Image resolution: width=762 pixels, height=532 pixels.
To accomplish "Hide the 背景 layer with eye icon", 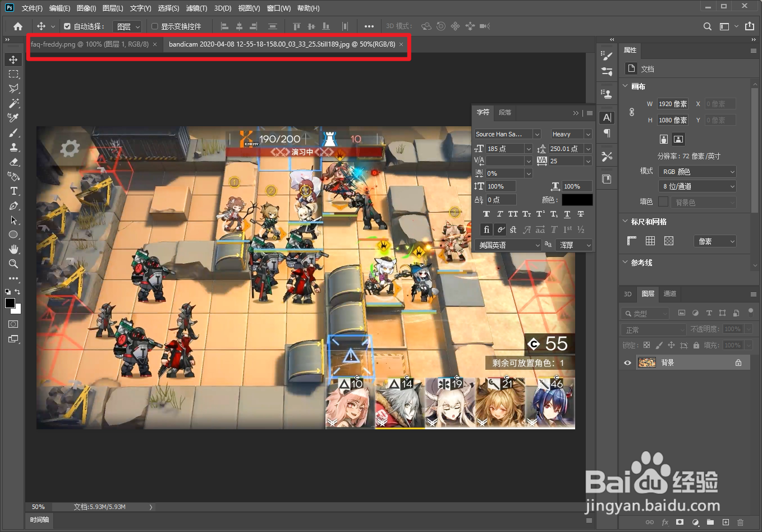I will 627,363.
